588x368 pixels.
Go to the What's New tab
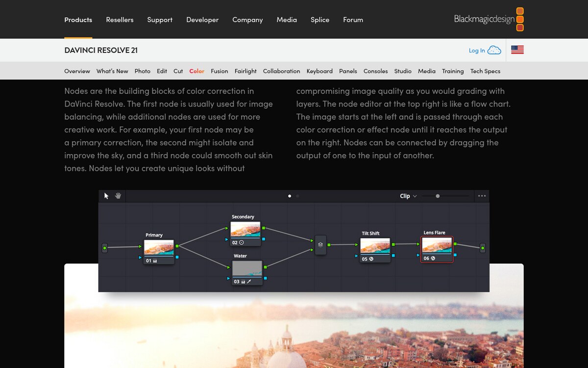pos(112,71)
